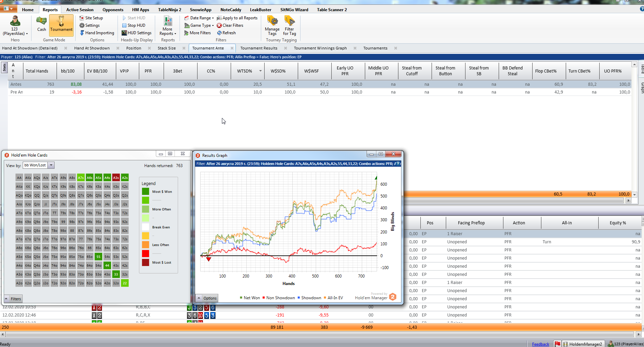Close the Stack Size report tab
Image resolution: width=644 pixels, height=347 pixels.
point(184,48)
